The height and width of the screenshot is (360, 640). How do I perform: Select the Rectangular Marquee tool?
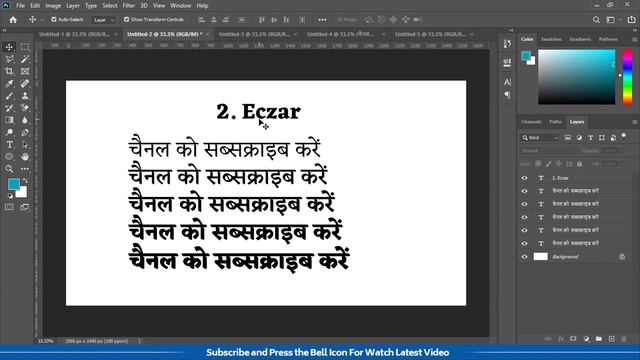(25, 47)
